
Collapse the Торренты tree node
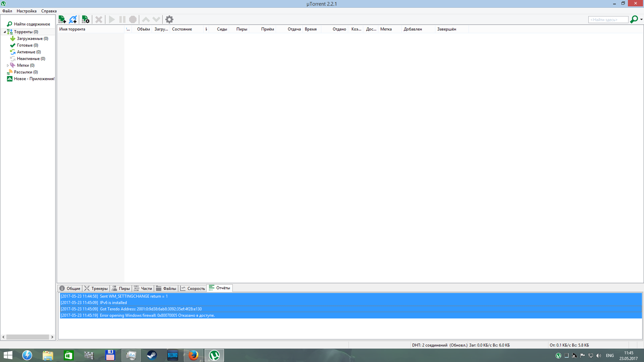coord(4,32)
